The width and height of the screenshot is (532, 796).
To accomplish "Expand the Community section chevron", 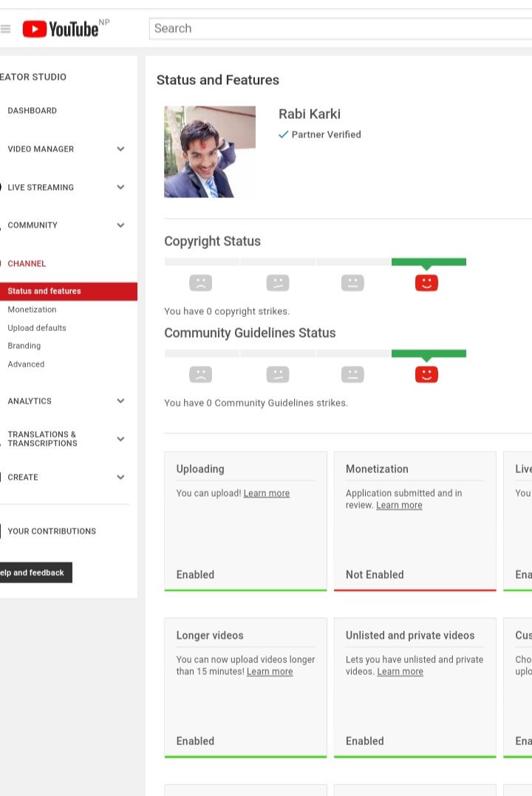I will pyautogui.click(x=120, y=225).
